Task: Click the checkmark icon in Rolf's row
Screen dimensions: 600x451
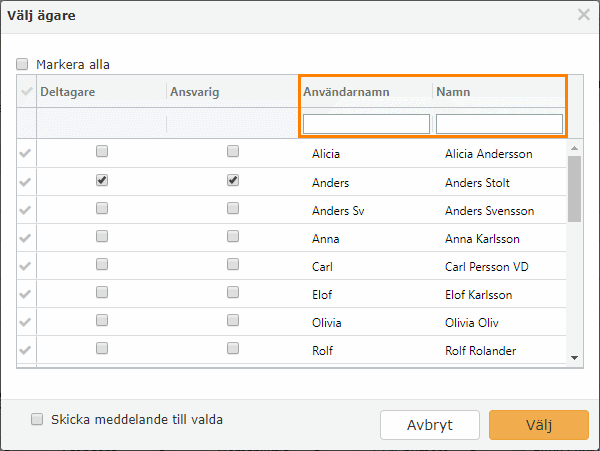Action: [x=25, y=350]
